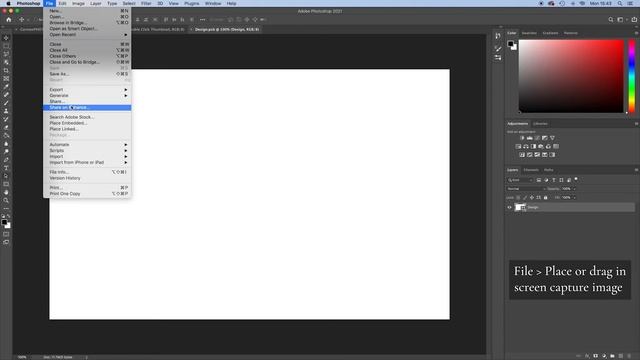Viewport: 640px width, 360px height.
Task: Select the Lasso tool
Action: (x=6, y=54)
